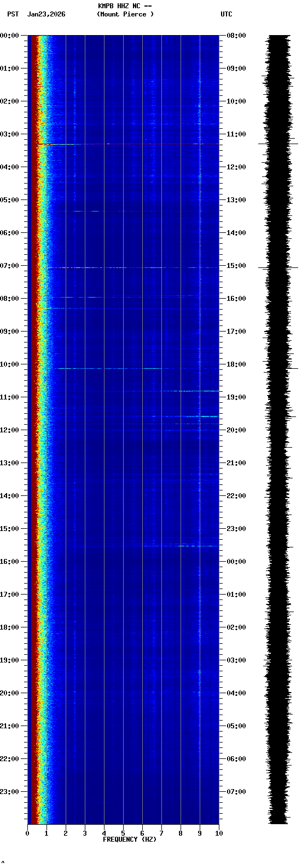Click the 10:00 PST time label
The image size is (302, 868).
[10, 364]
